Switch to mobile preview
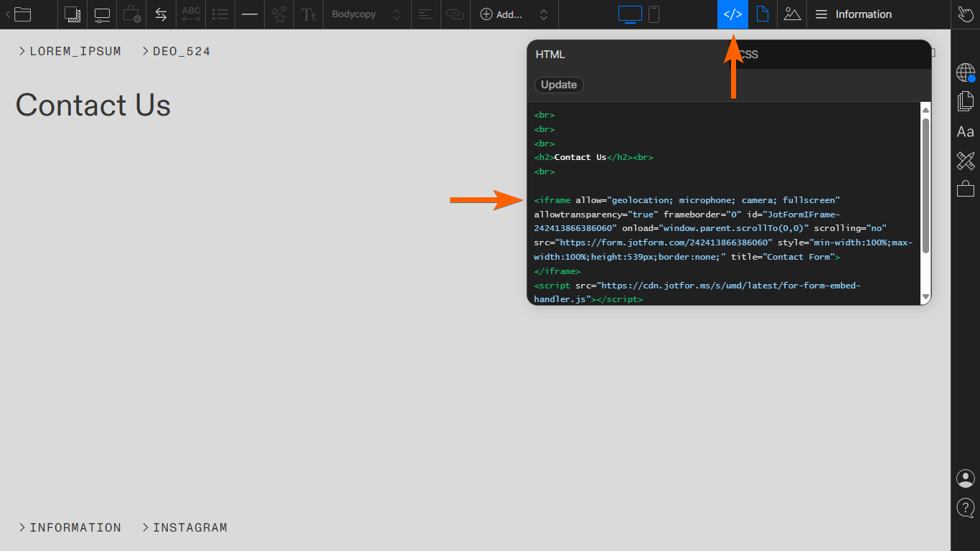The image size is (980, 551). [654, 14]
